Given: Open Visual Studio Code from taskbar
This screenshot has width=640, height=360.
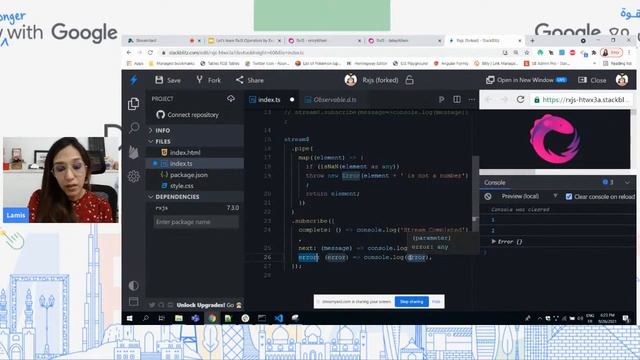Looking at the screenshot, I should coord(279,318).
